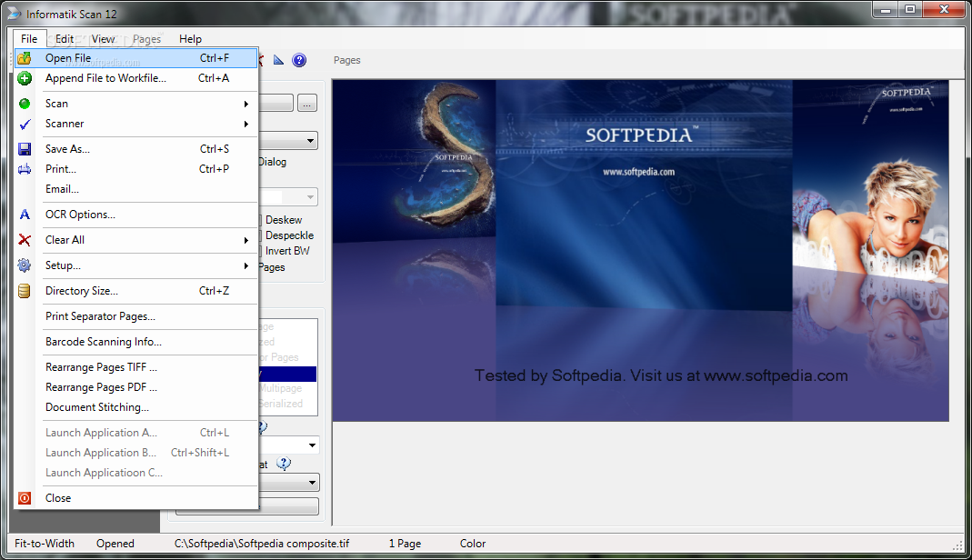Click the Color status entry
This screenshot has width=972, height=560.
473,544
